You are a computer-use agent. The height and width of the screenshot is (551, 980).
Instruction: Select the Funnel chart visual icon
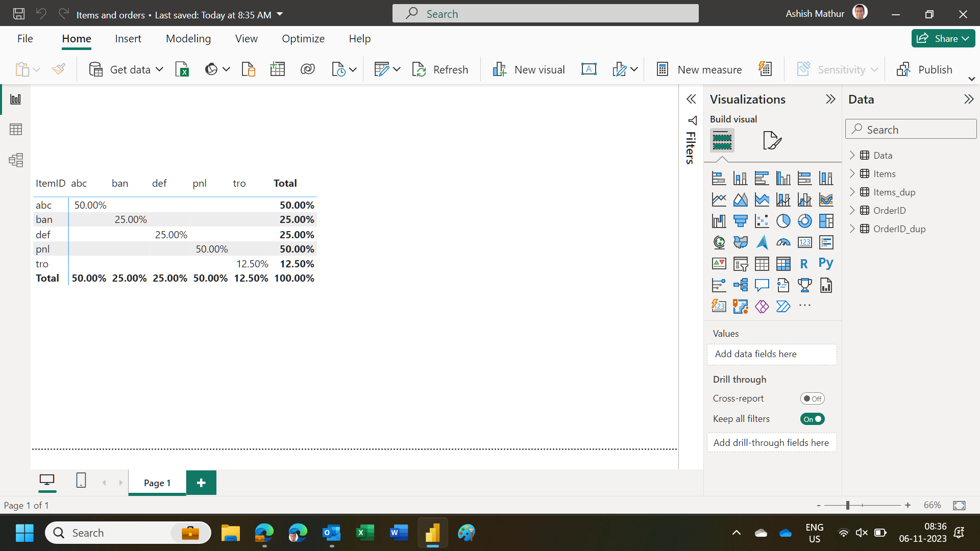(740, 221)
